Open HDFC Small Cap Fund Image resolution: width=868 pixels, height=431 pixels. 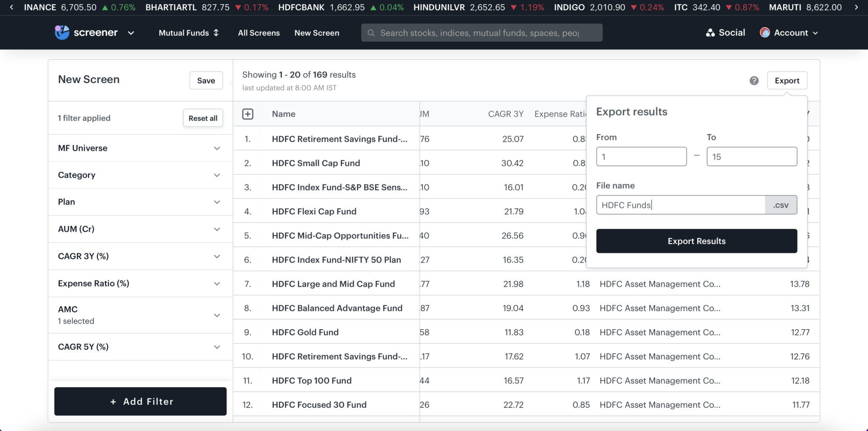[x=315, y=163]
